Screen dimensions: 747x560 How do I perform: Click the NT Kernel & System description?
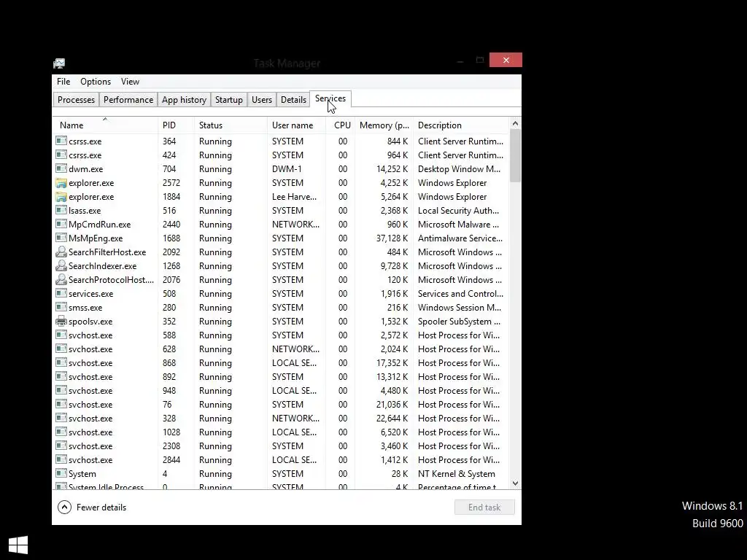point(456,474)
